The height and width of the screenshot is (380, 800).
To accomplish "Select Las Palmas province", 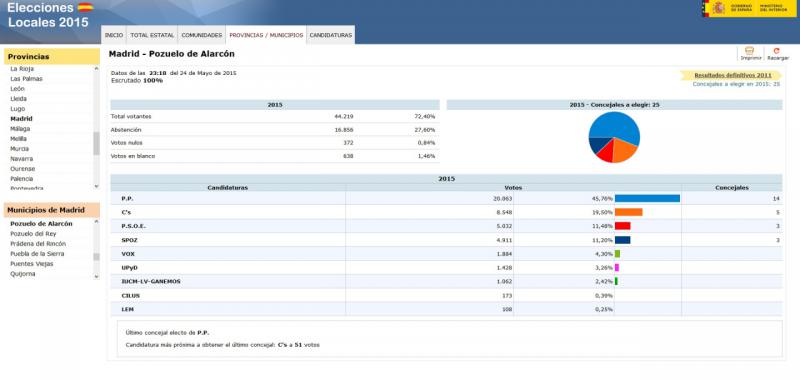I will (26, 79).
